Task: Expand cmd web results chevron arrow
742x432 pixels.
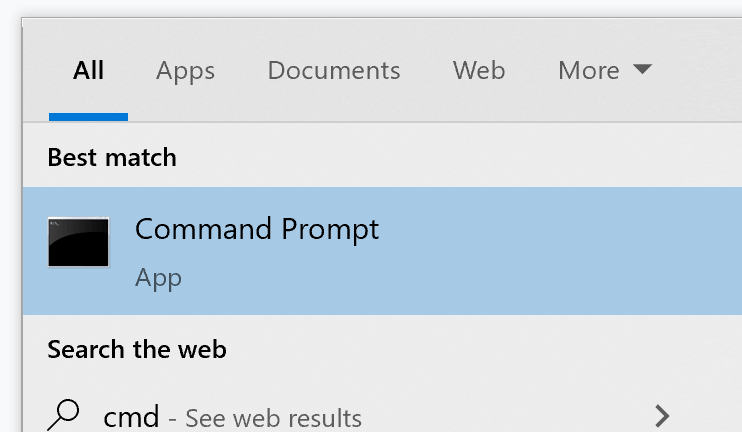Action: click(661, 415)
